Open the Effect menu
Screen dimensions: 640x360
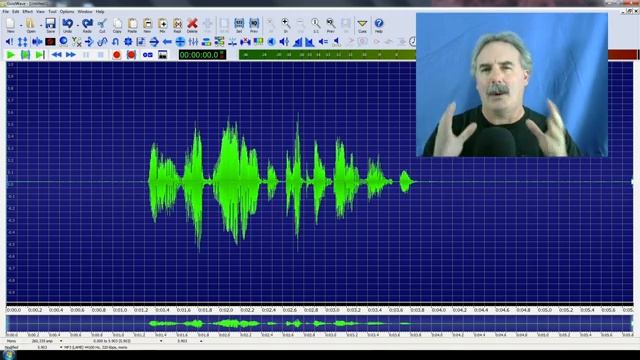click(x=27, y=12)
